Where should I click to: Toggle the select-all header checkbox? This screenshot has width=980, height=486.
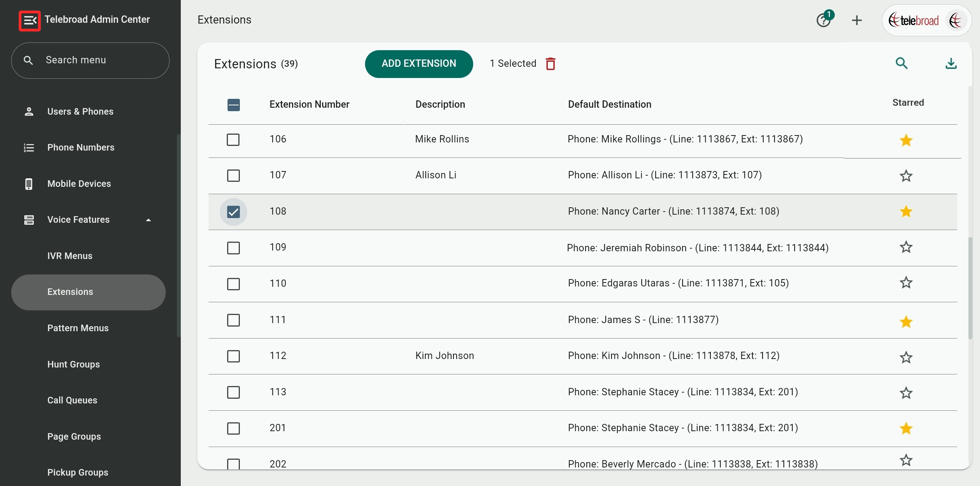click(233, 105)
